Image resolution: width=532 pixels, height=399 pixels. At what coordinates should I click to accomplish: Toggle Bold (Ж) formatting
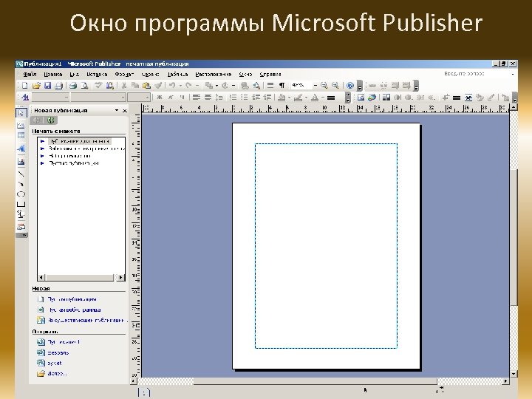point(160,98)
